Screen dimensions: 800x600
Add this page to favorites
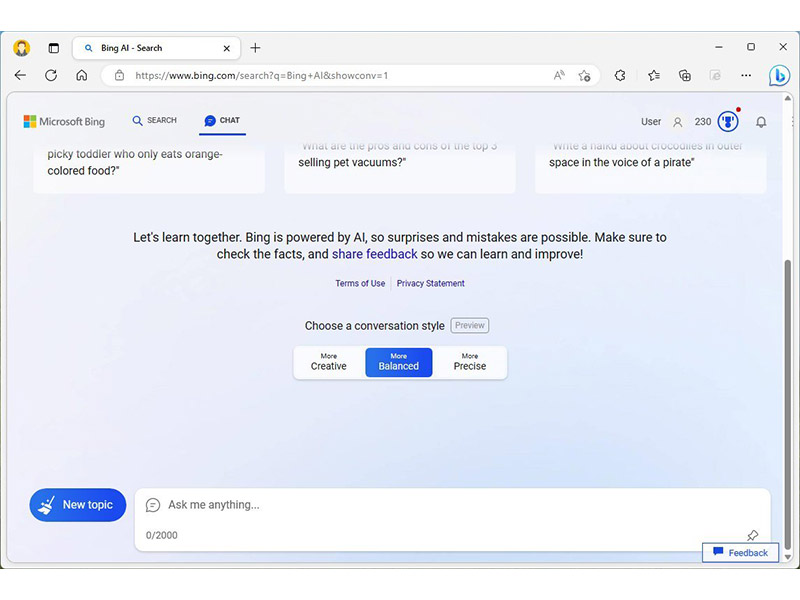tap(585, 76)
